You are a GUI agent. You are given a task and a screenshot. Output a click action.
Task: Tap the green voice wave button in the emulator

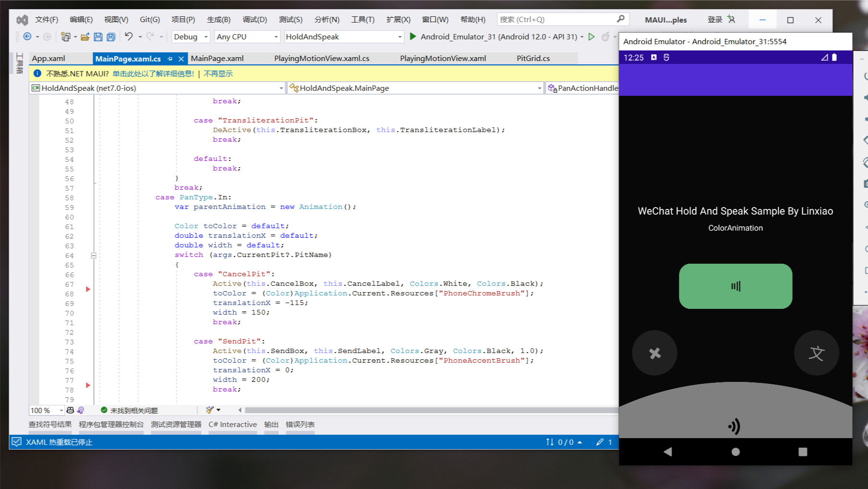[x=735, y=286]
